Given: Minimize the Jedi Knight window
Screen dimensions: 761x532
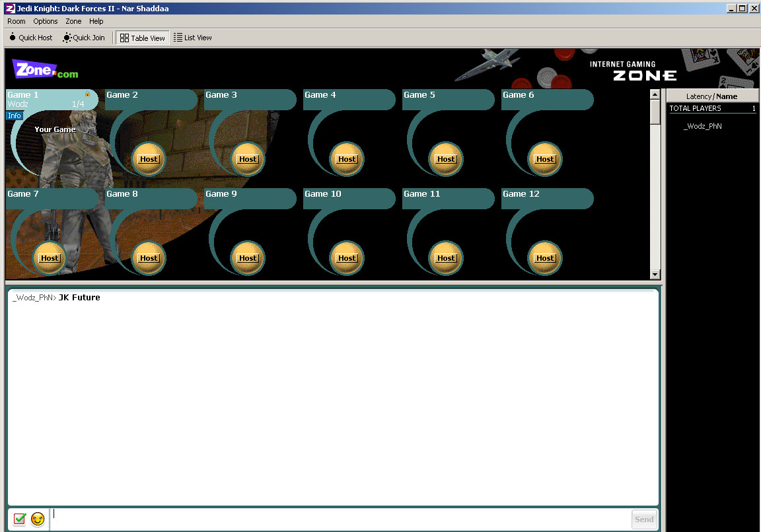Looking at the screenshot, I should (x=731, y=8).
